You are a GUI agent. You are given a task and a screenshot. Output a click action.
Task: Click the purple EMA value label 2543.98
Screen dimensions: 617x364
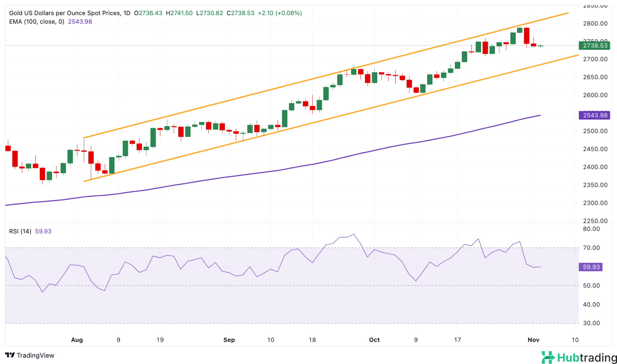[x=594, y=115]
